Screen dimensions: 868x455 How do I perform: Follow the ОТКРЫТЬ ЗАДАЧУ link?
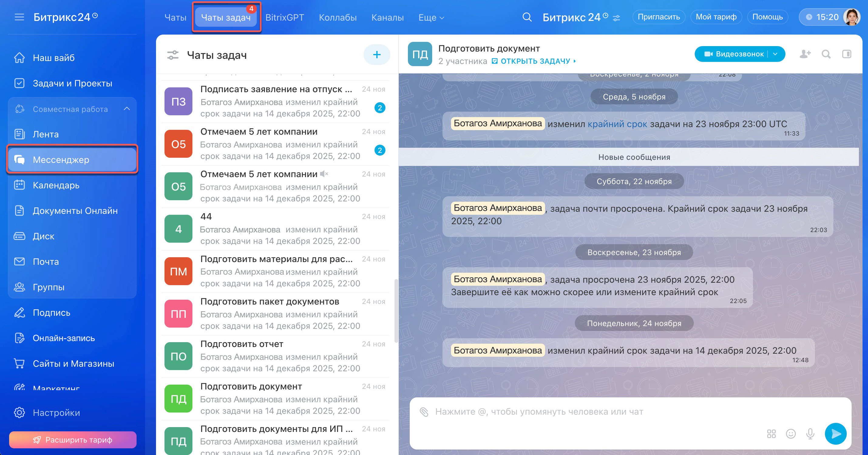(535, 61)
